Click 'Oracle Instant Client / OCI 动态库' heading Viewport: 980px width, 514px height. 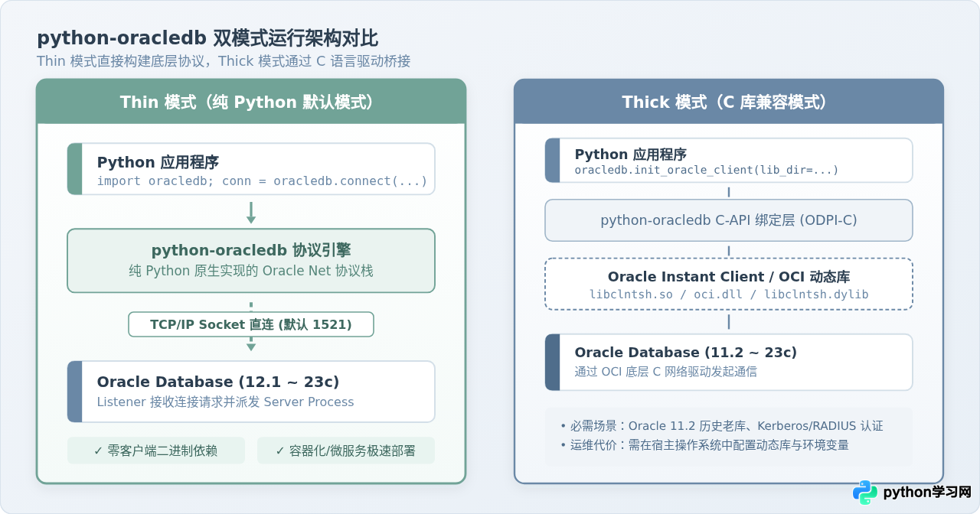tap(729, 277)
